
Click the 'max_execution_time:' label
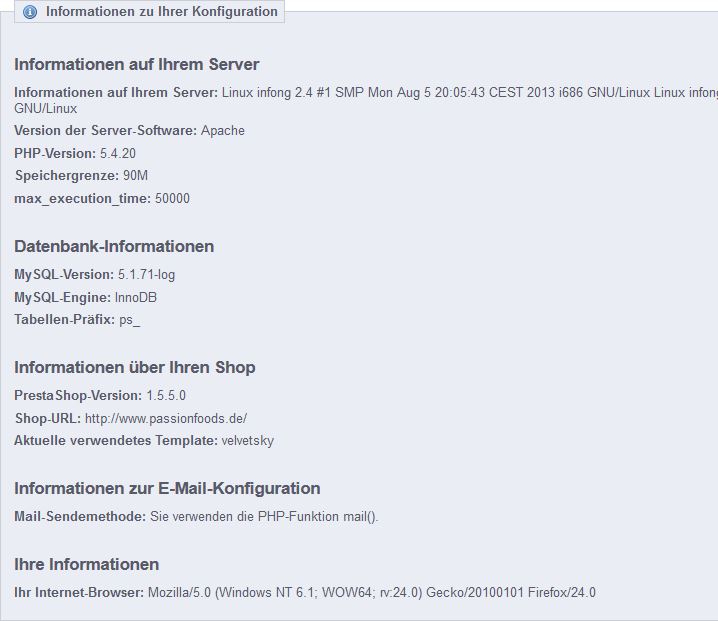click(x=82, y=199)
